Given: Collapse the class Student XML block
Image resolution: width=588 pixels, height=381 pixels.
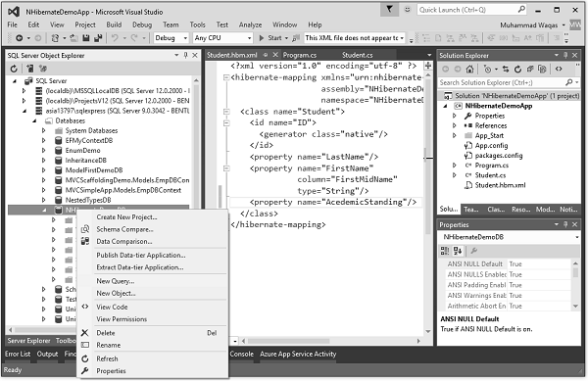Looking at the screenshot, I should click(x=226, y=112).
